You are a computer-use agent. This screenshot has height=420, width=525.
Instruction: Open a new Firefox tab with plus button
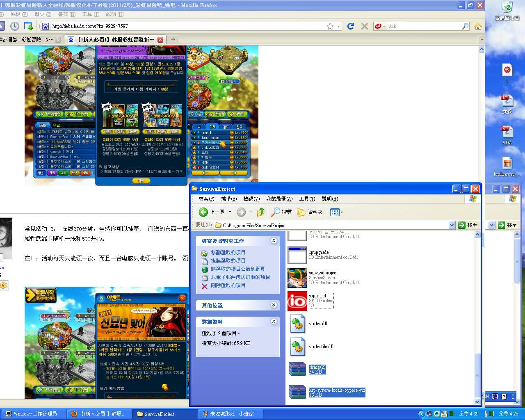point(173,40)
